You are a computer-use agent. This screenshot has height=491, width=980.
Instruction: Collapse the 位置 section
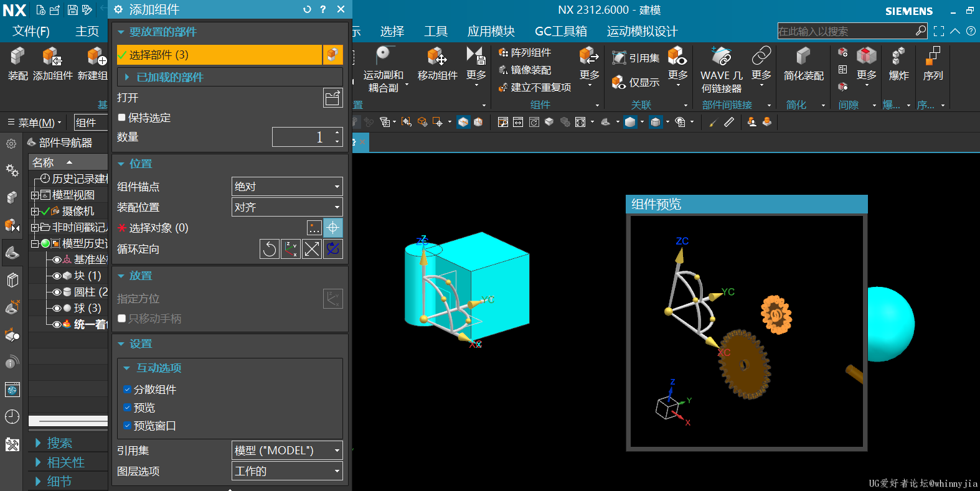coord(121,164)
